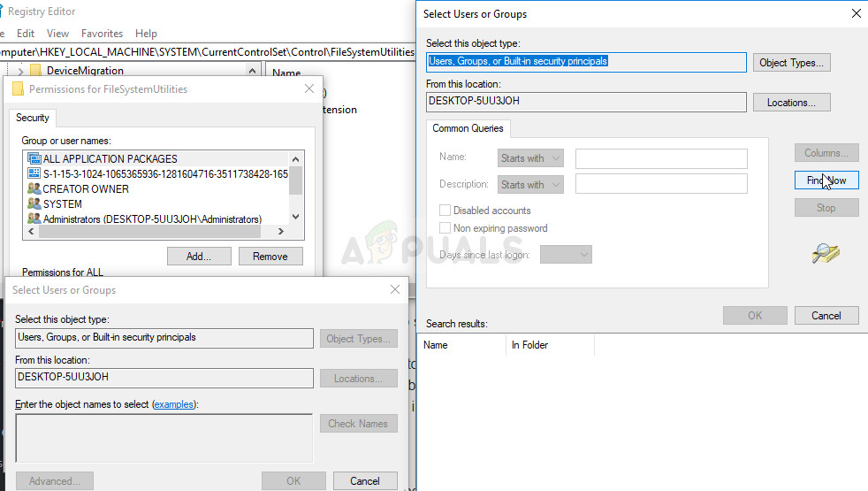Select CREATOR OWNER entry text
This screenshot has height=491, width=868.
(86, 188)
